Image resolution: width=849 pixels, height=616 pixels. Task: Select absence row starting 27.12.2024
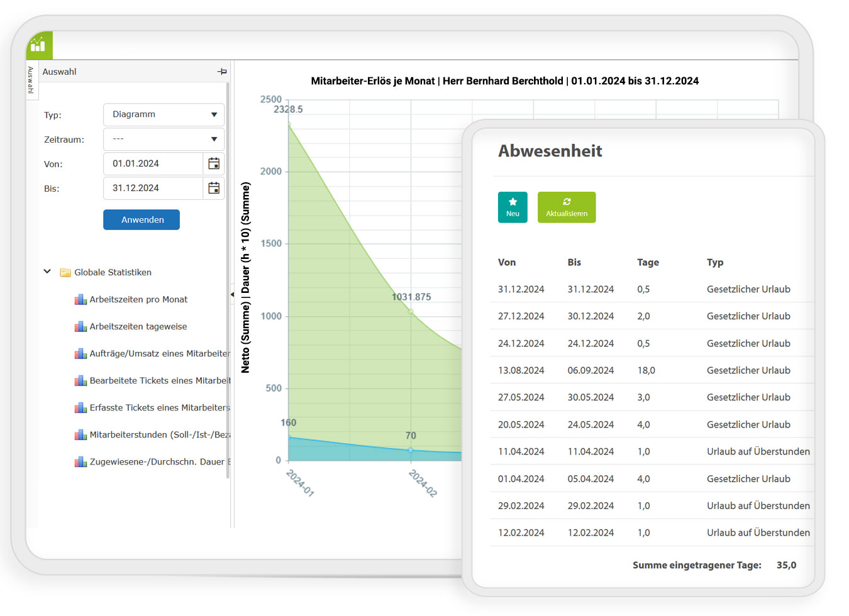click(652, 316)
